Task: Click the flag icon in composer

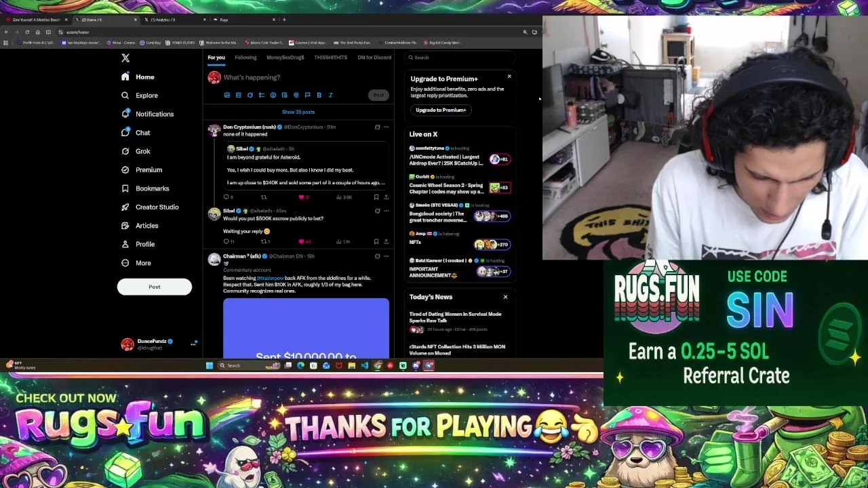Action: 307,95
